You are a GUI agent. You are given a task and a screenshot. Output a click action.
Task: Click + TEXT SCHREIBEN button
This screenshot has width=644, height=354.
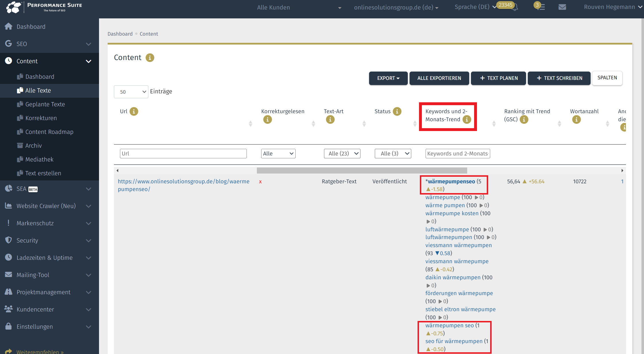[559, 78]
